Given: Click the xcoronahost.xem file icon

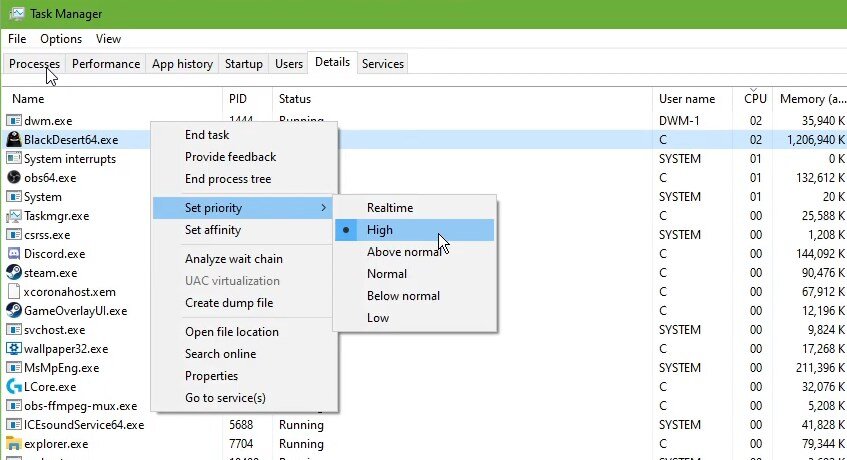Looking at the screenshot, I should pyautogui.click(x=14, y=292).
